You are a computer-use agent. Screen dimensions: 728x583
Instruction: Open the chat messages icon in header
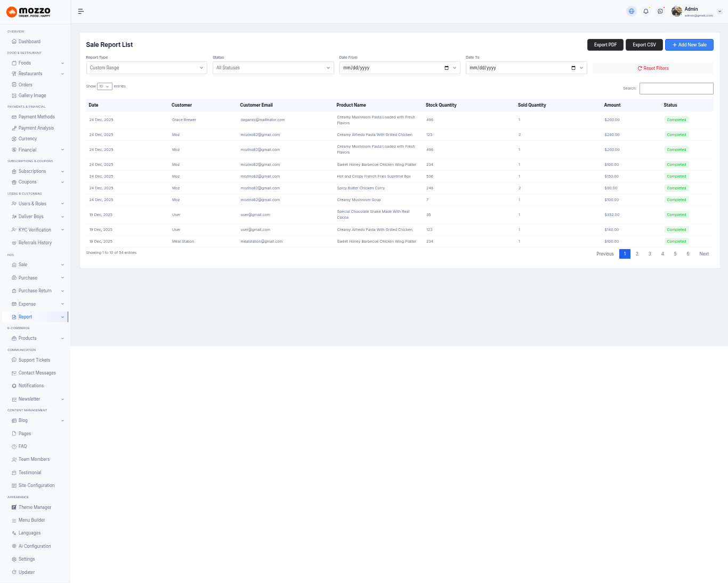pyautogui.click(x=660, y=11)
